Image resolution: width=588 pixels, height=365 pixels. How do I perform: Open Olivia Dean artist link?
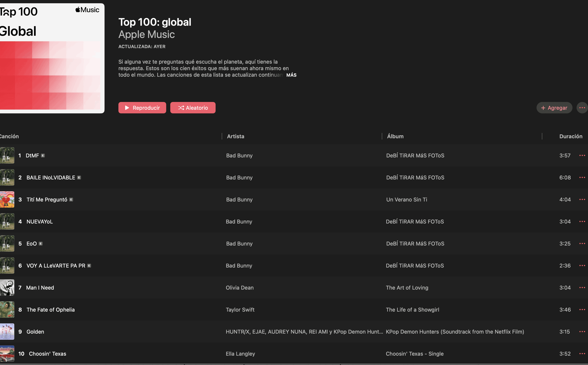(x=239, y=288)
